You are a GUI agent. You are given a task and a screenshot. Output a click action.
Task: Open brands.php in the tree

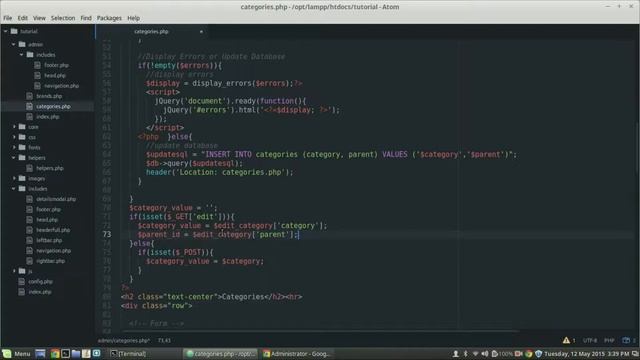[49, 96]
